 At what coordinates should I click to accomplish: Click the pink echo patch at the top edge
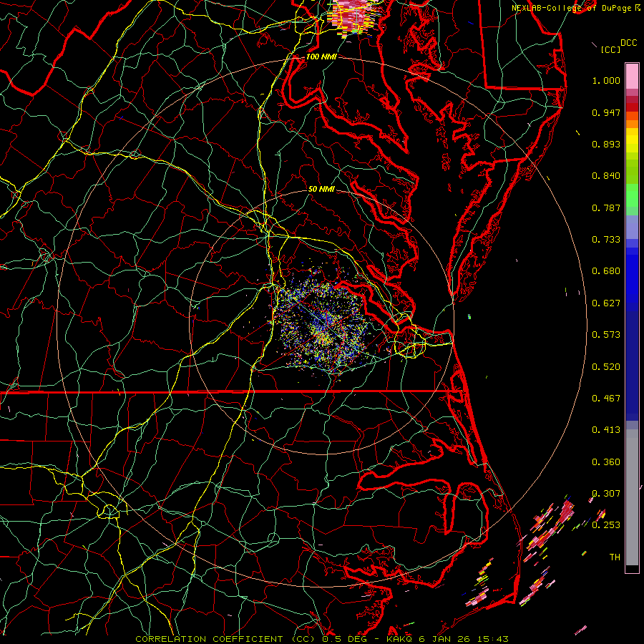(352, 19)
